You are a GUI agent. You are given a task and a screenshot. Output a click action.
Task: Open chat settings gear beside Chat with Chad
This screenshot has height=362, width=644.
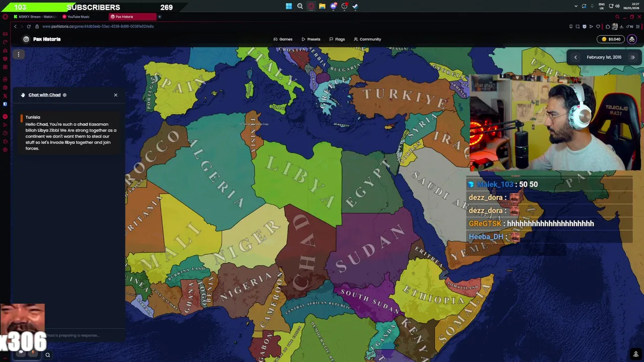[x=64, y=95]
